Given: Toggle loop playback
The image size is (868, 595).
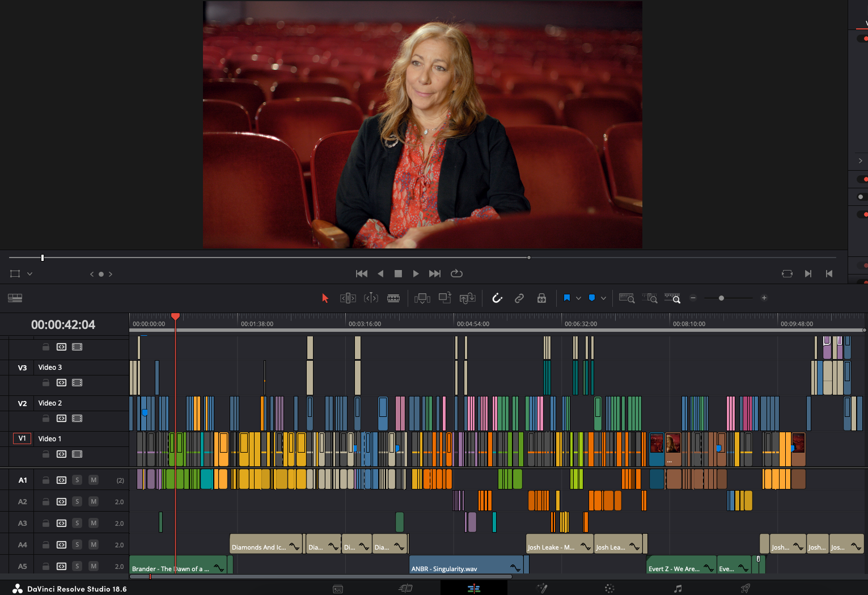Looking at the screenshot, I should 456,273.
